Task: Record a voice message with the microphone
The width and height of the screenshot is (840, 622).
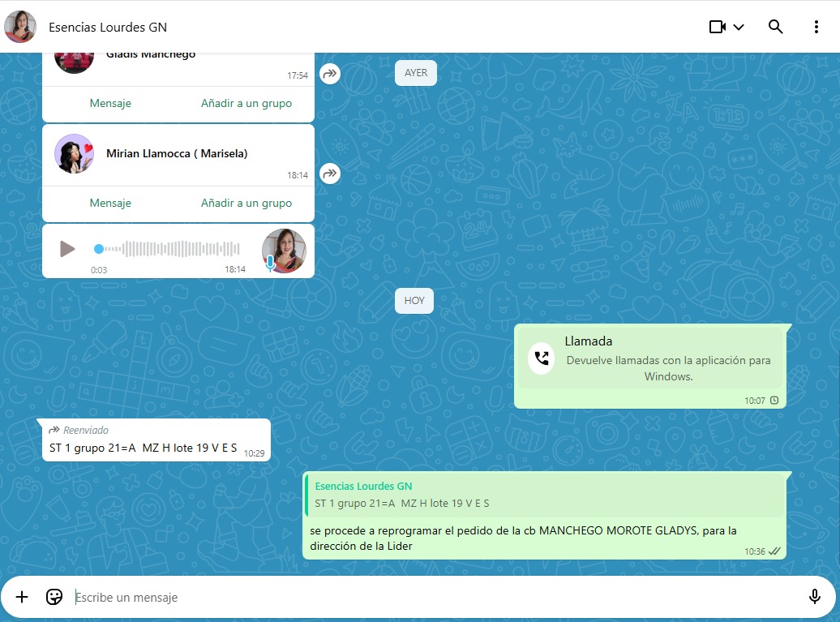Action: tap(814, 597)
